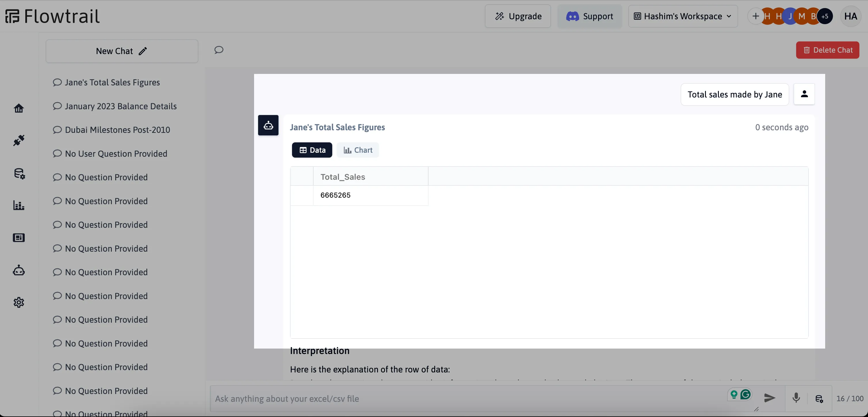Select the 6665265 table cell

coord(370,195)
